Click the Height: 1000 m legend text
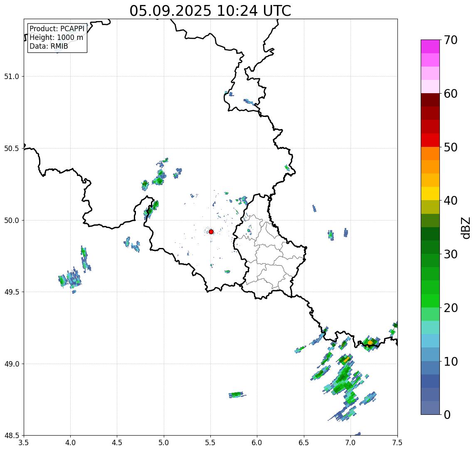Viewport: 476px width, 451px height. pos(56,37)
